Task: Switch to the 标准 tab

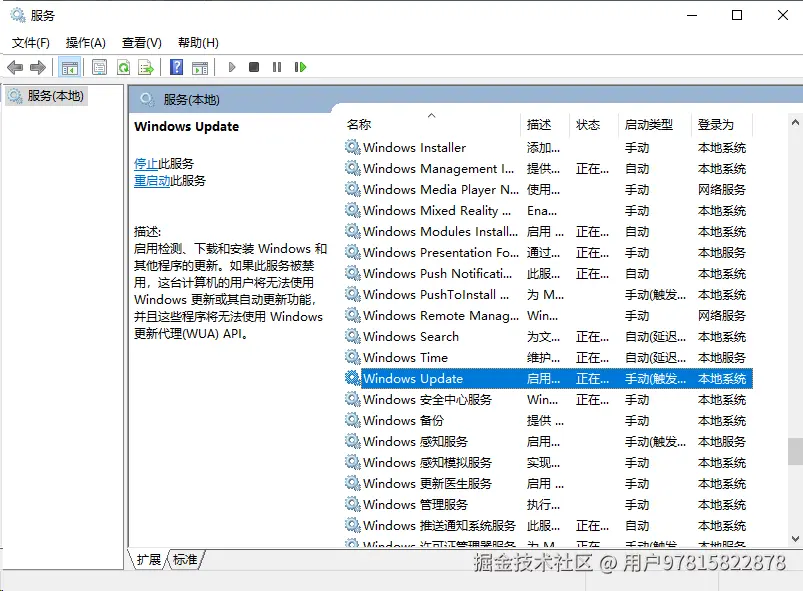Action: (x=184, y=561)
